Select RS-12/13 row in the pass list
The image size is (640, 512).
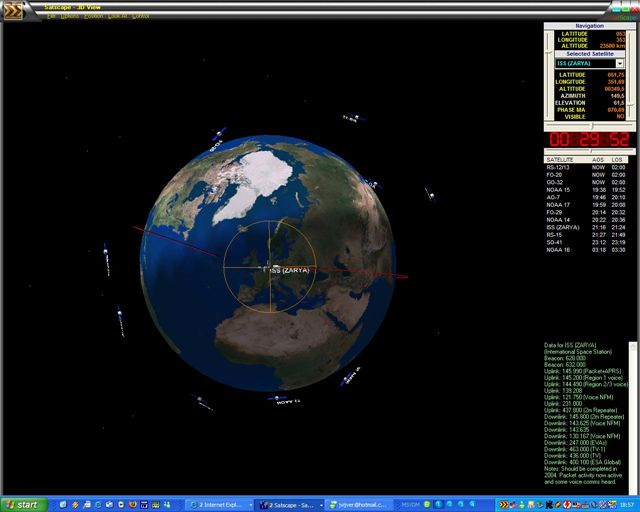coord(560,168)
